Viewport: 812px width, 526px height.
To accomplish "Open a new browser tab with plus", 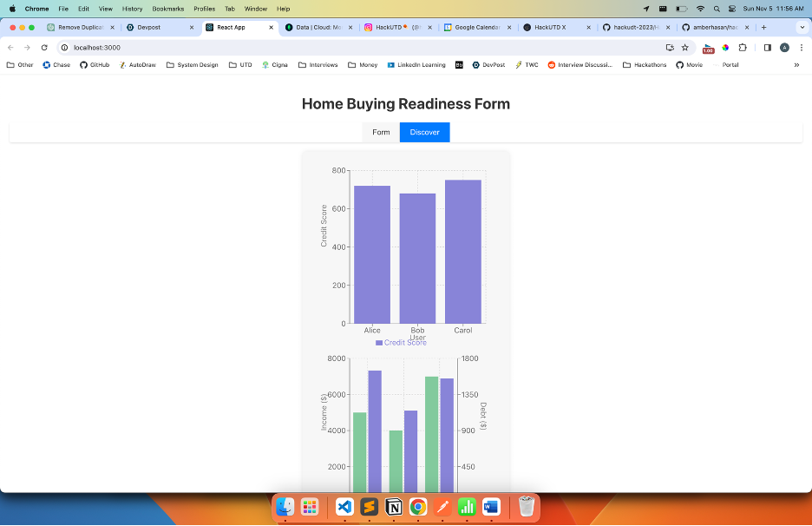I will (x=763, y=28).
